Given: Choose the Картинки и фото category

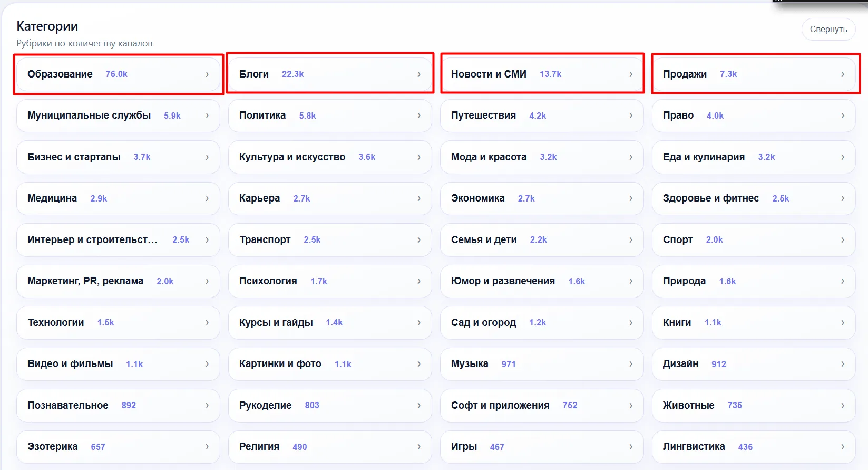Looking at the screenshot, I should [330, 364].
